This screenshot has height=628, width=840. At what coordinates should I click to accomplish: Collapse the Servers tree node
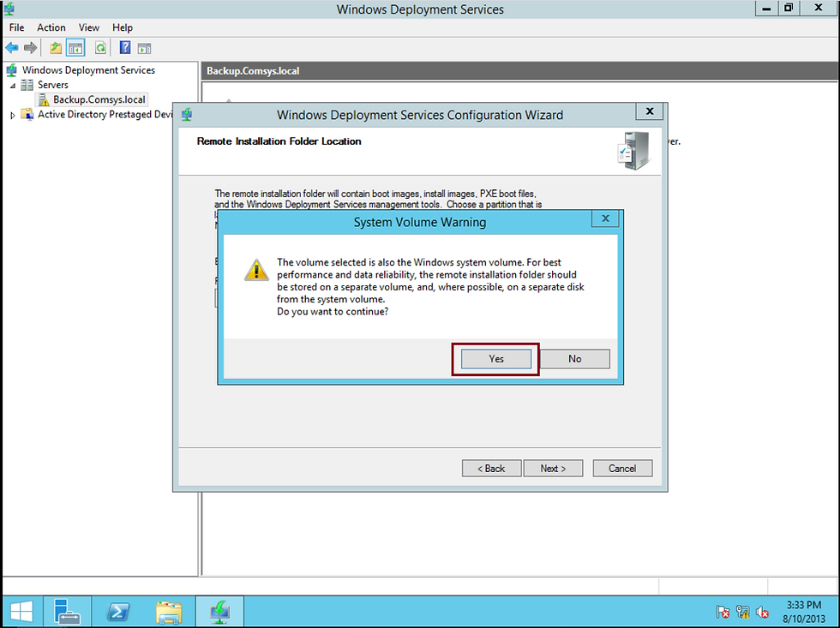tap(13, 85)
